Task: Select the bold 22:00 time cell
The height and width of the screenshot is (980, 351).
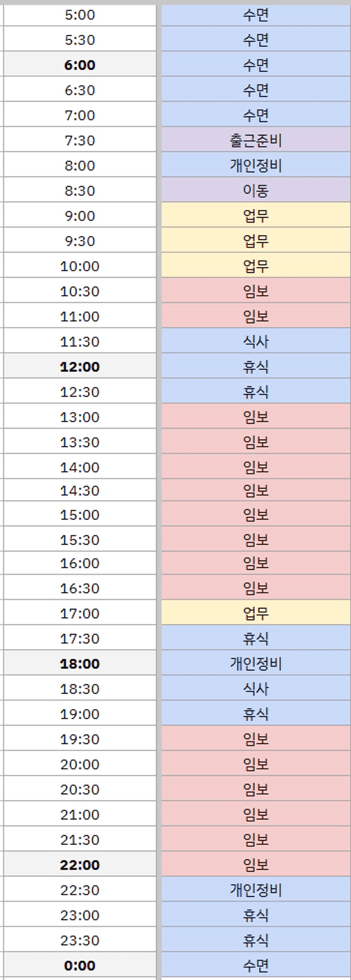Action: click(80, 865)
